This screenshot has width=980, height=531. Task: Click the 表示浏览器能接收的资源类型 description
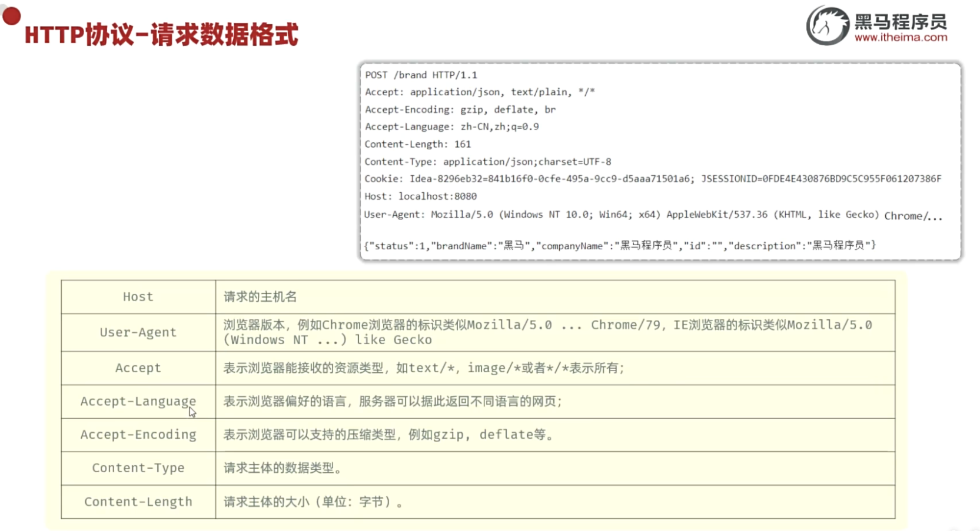coord(555,368)
